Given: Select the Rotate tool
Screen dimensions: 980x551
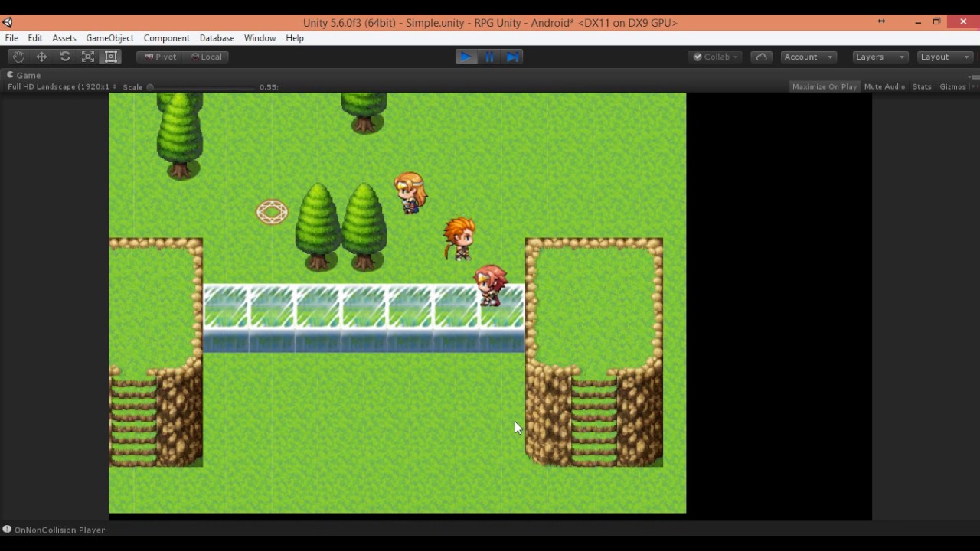Looking at the screenshot, I should pyautogui.click(x=65, y=57).
